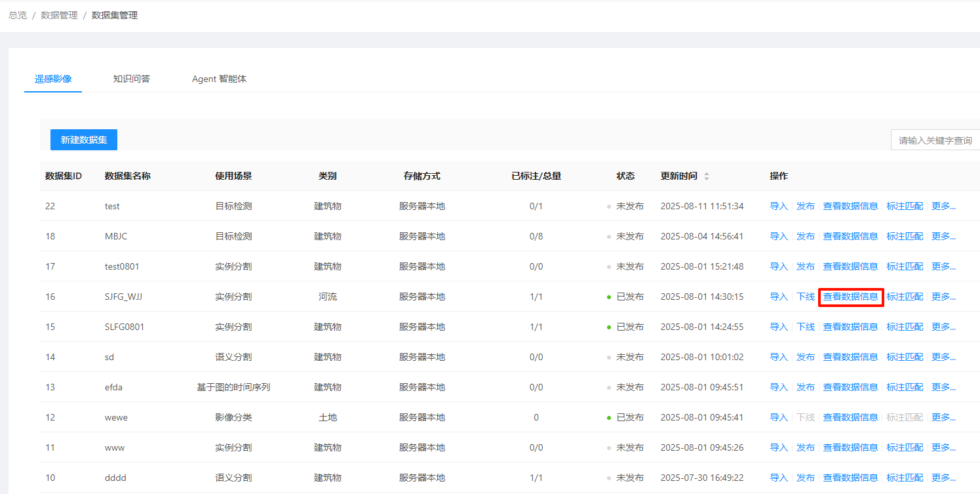This screenshot has width=980, height=494.
Task: Select 遥感影像 tab
Action: tap(53, 79)
